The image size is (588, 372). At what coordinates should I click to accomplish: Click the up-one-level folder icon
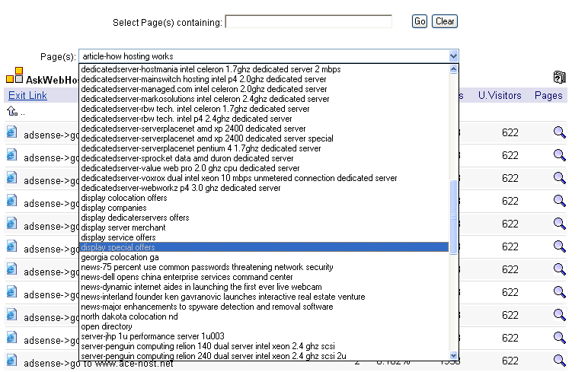click(x=12, y=111)
